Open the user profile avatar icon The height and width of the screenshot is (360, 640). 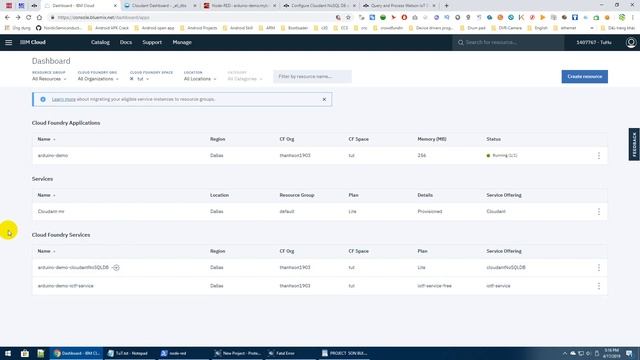tap(631, 42)
